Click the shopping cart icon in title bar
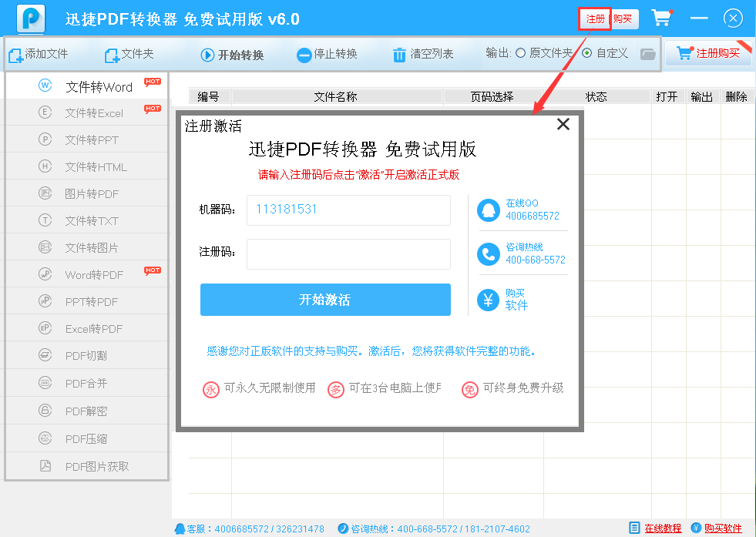The width and height of the screenshot is (756, 537). (x=661, y=18)
